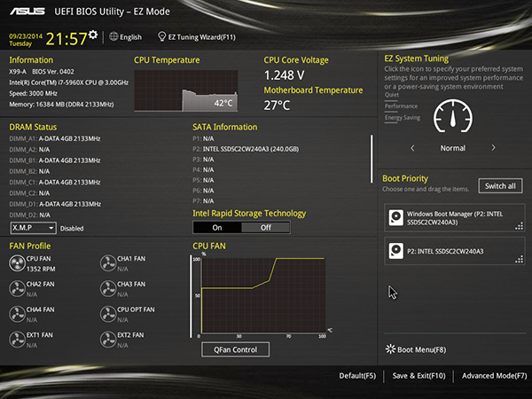
Task: Switch to Advanced Mode(F7)
Action: coord(495,376)
